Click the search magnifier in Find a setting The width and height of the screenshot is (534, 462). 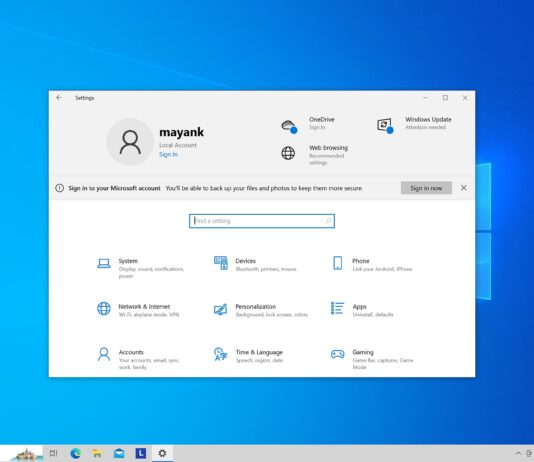pyautogui.click(x=329, y=221)
